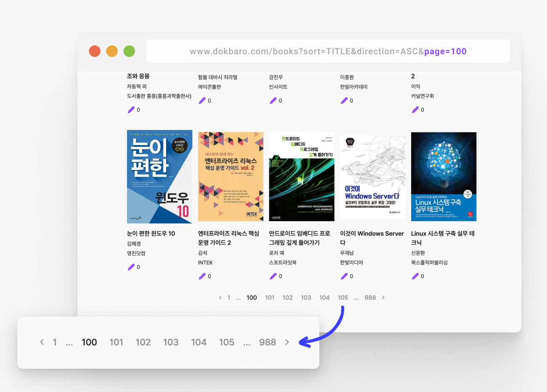This screenshot has height=392, width=547.
Task: Click the green maximize window dot
Action: [x=129, y=51]
